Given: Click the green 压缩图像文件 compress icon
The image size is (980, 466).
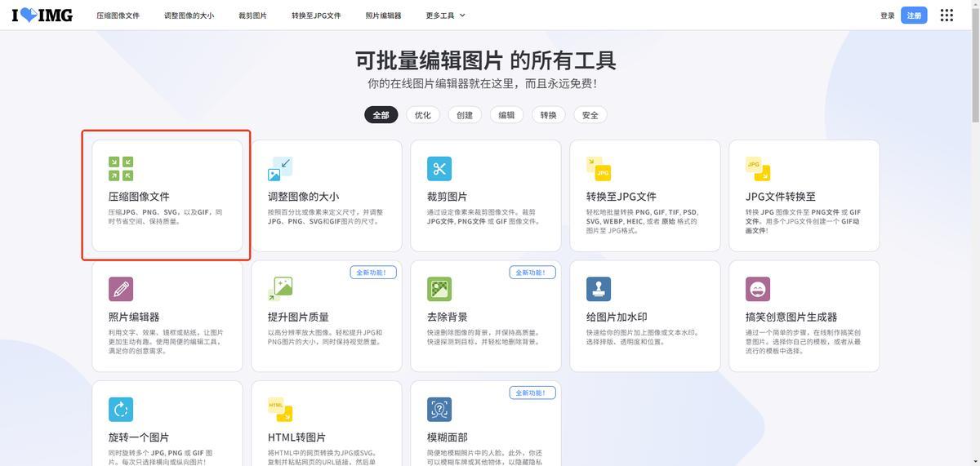Looking at the screenshot, I should [x=121, y=169].
